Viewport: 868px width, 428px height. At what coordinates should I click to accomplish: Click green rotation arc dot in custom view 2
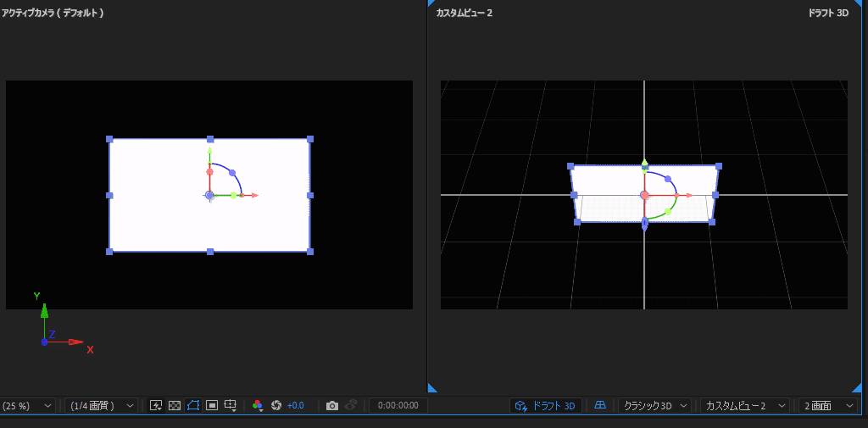(668, 212)
